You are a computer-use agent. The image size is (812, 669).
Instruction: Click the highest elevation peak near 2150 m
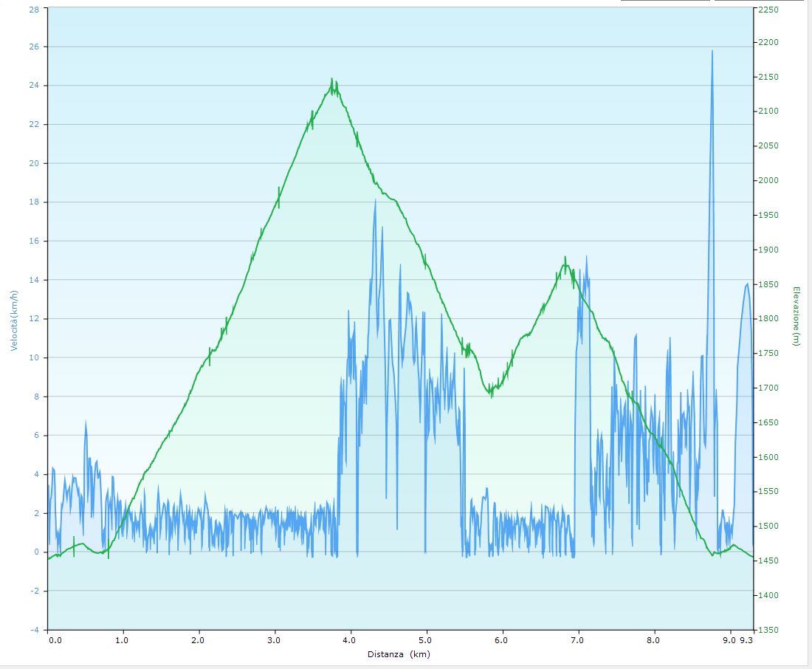point(332,80)
